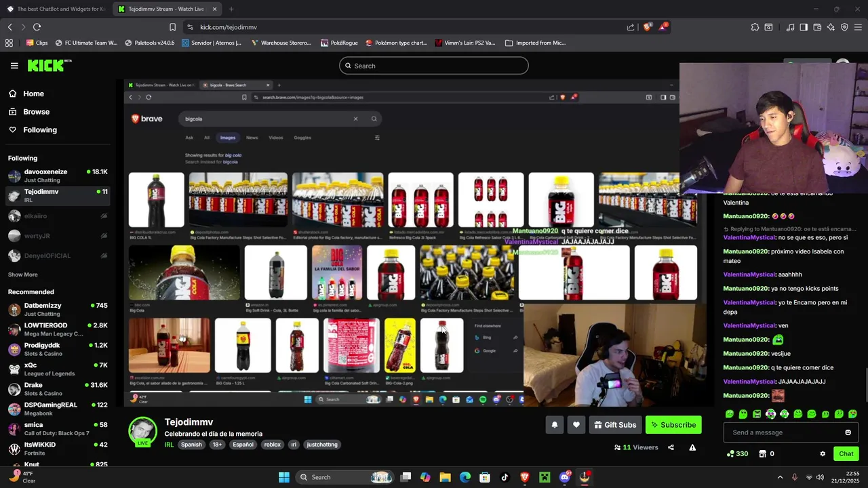Open Brave Rewards triangle icon
The height and width of the screenshot is (488, 868).
click(663, 26)
